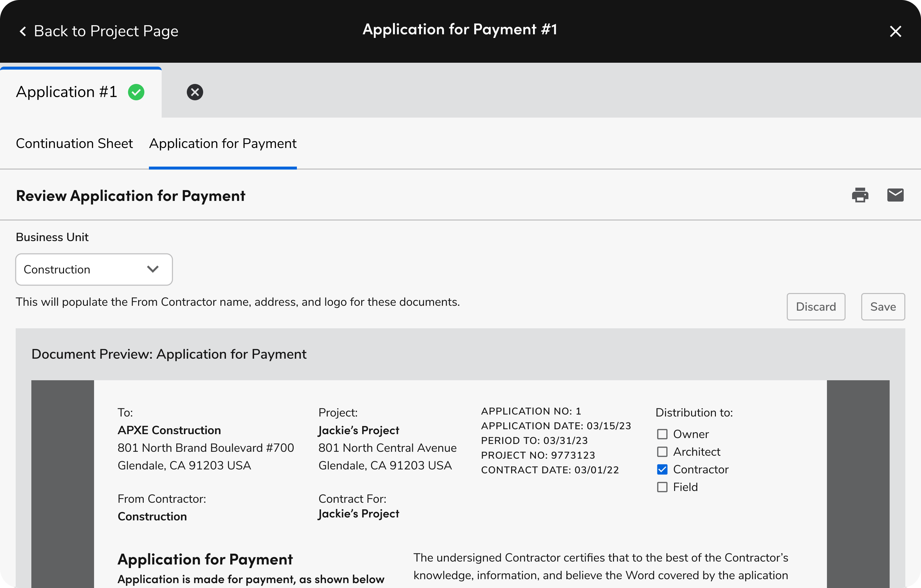Go Back to Project Page link

[x=106, y=31]
